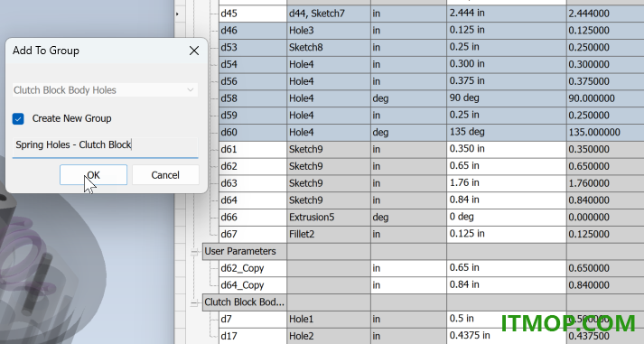This screenshot has height=344, width=644.
Task: Select user parameter d64_Copy
Action: pyautogui.click(x=253, y=285)
